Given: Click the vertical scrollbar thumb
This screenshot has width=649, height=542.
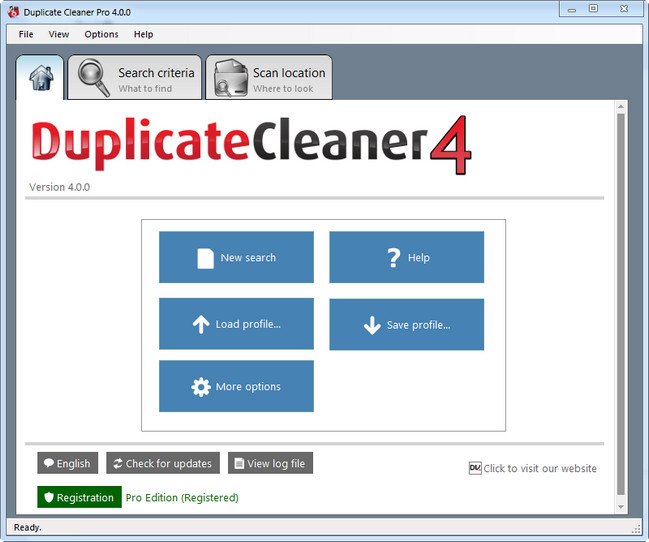Looking at the screenshot, I should click(x=620, y=304).
